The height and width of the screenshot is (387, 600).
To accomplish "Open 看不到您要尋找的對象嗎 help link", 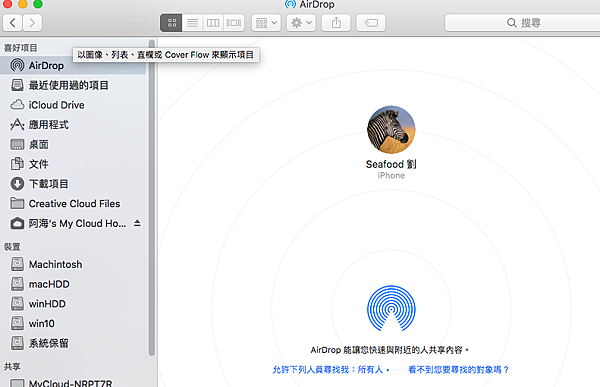I will [459, 370].
